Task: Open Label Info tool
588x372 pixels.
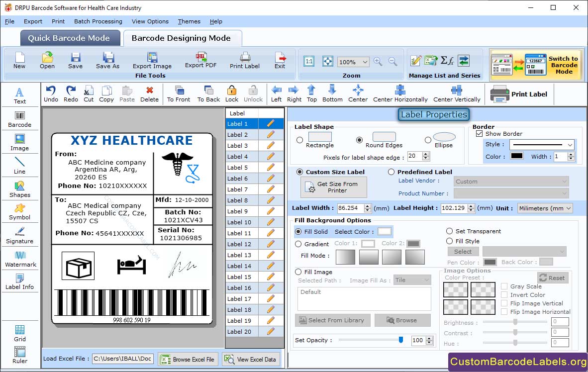Action: pyautogui.click(x=19, y=281)
